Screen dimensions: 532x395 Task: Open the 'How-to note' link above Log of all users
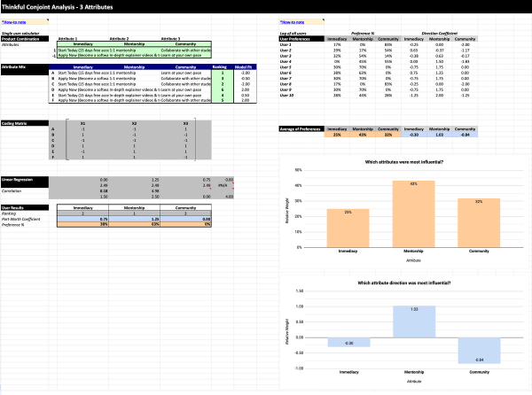coord(292,22)
